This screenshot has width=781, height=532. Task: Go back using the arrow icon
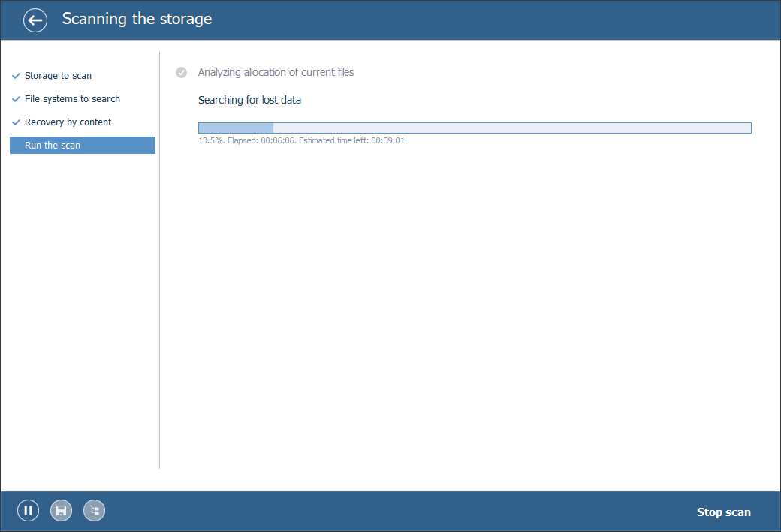[x=35, y=20]
